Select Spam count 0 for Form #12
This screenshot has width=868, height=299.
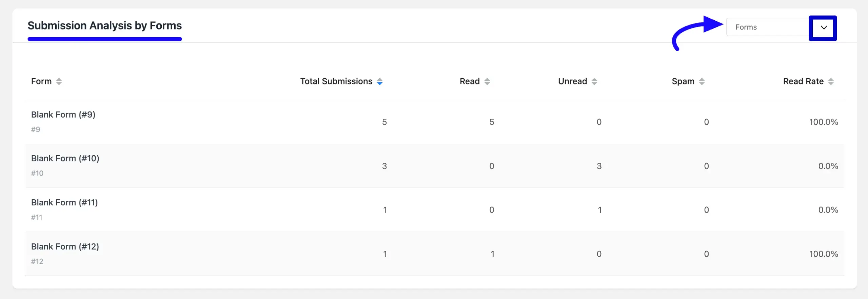pyautogui.click(x=706, y=254)
